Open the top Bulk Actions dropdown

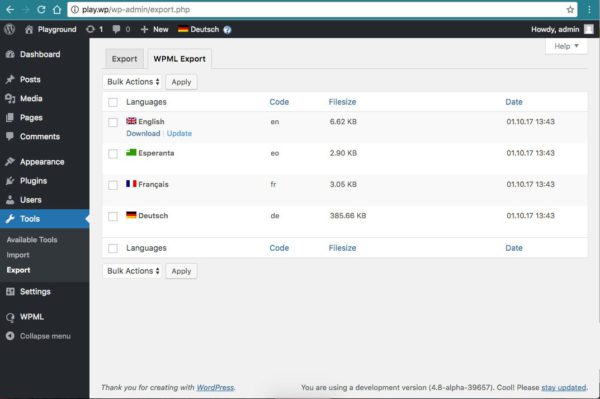click(132, 82)
